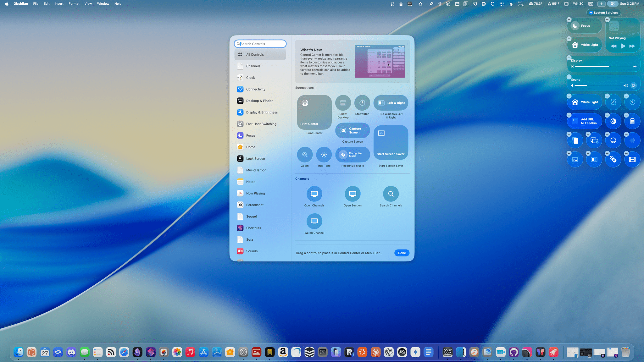Select Screenshot in the sidebar

click(x=260, y=205)
